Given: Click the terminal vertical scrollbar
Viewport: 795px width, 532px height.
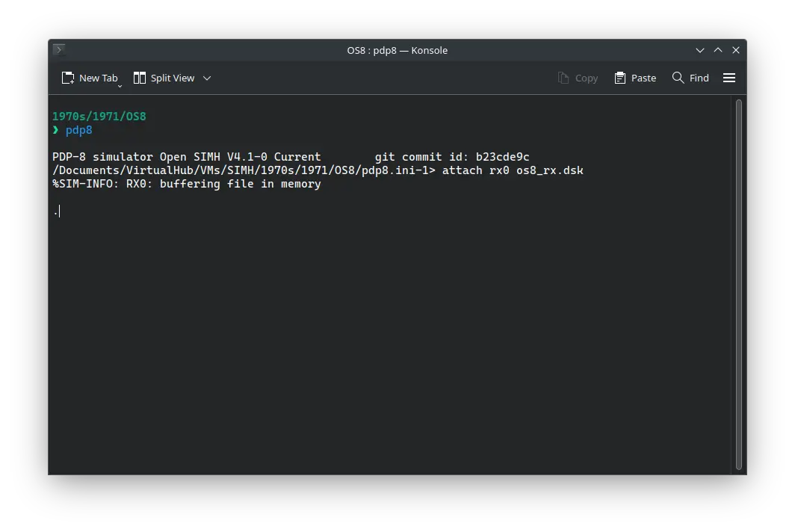Looking at the screenshot, I should [x=738, y=284].
